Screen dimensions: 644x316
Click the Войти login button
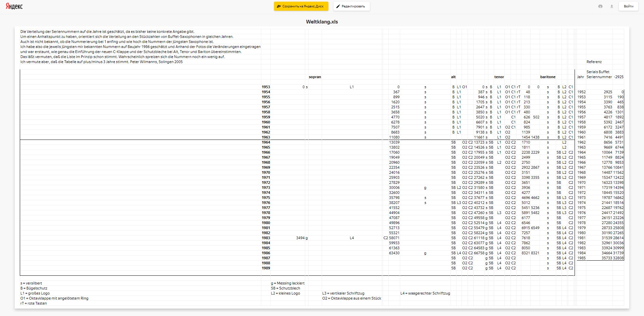629,6
